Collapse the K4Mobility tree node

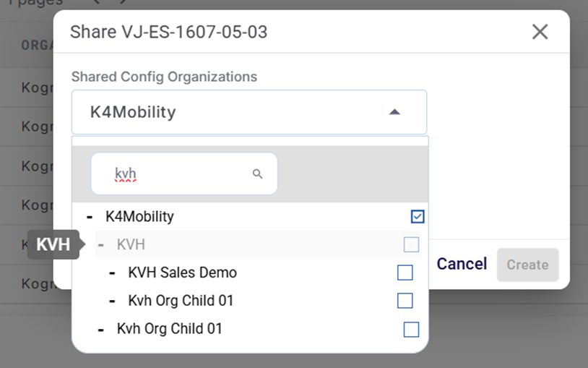pos(90,216)
